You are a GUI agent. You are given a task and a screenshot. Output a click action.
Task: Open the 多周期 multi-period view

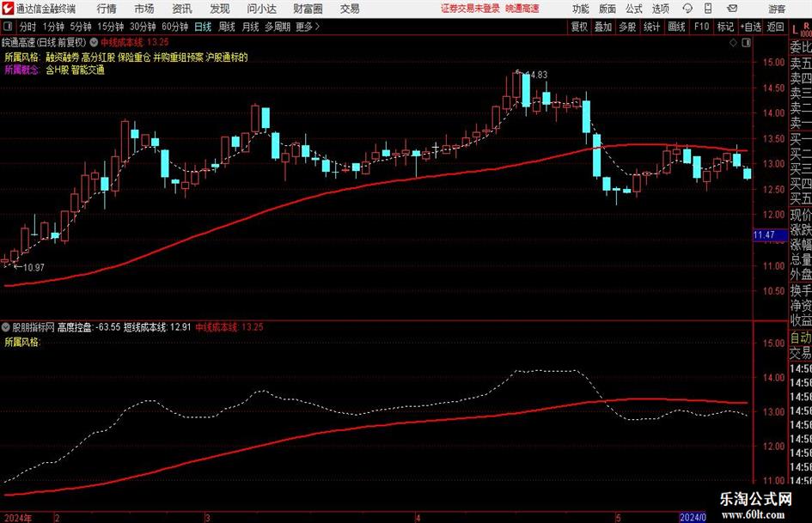(278, 27)
